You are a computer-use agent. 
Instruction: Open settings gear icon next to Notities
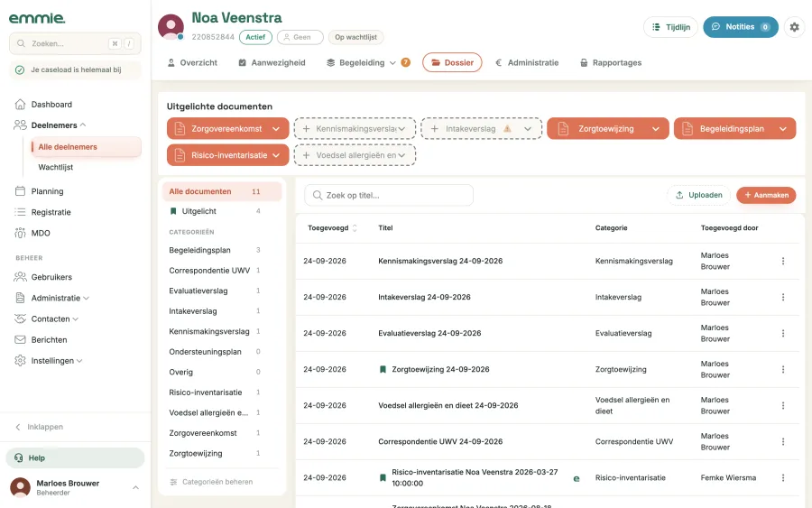tap(794, 27)
